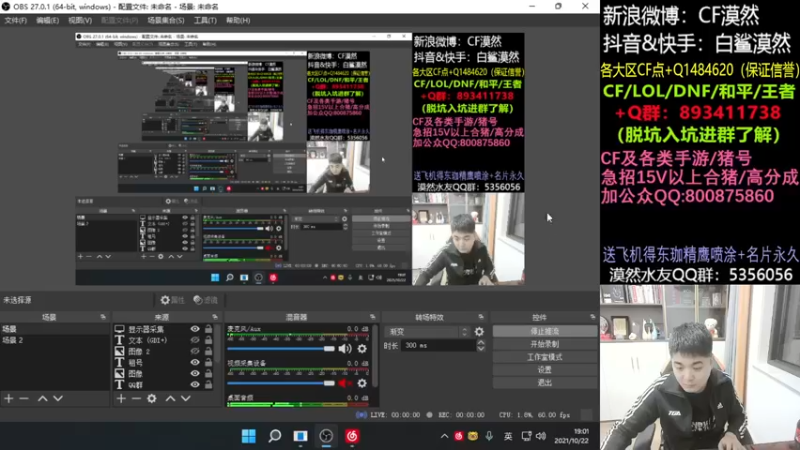Open transition properties gear beside 渐变
This screenshot has width=800, height=450.
coord(479,332)
